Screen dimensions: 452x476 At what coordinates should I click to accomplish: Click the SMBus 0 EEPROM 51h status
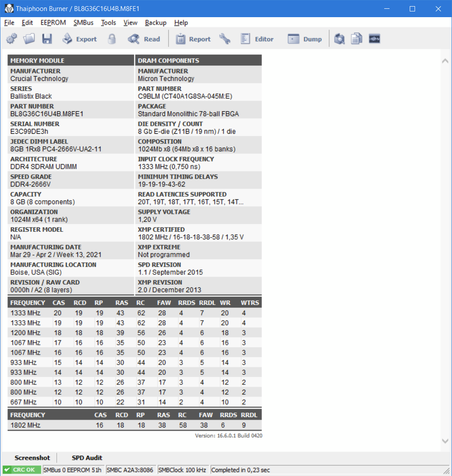pos(73,470)
